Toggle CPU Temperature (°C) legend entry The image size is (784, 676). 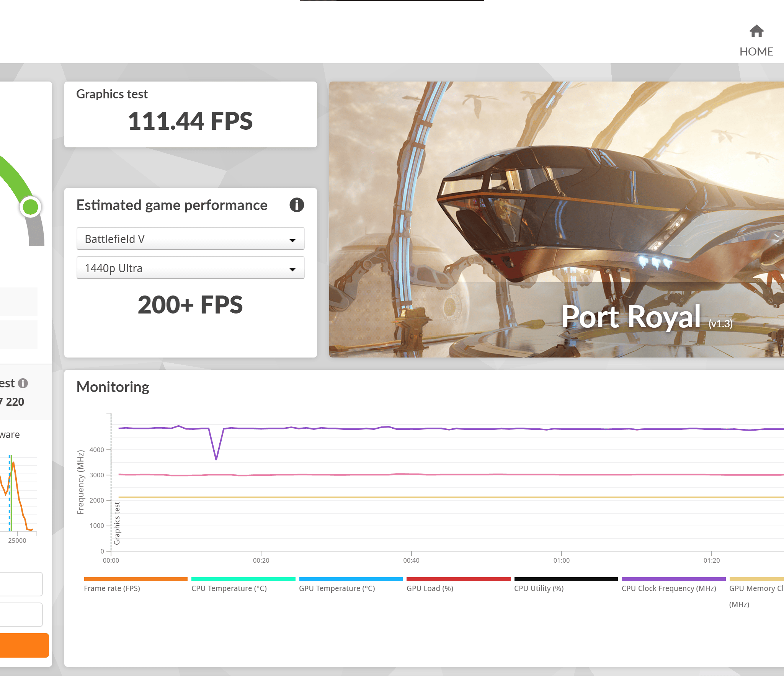pyautogui.click(x=243, y=585)
